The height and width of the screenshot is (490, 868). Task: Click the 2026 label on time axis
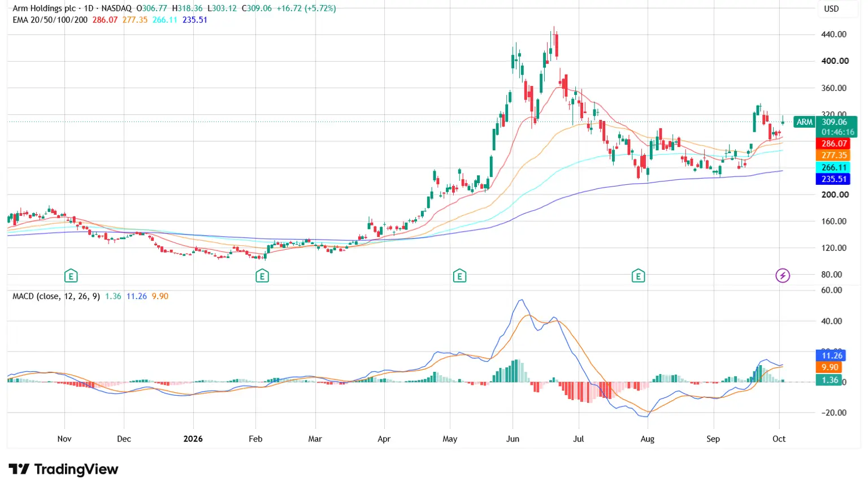point(193,439)
